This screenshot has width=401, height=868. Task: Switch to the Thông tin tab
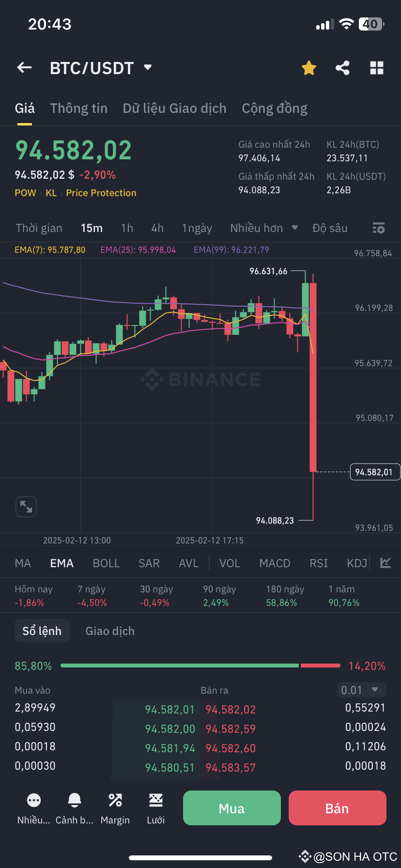click(x=79, y=108)
